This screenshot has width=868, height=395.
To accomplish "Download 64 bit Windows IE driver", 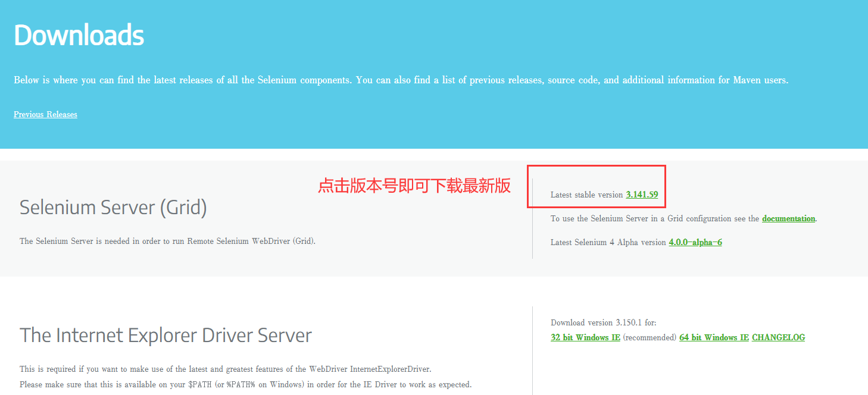I will [714, 337].
